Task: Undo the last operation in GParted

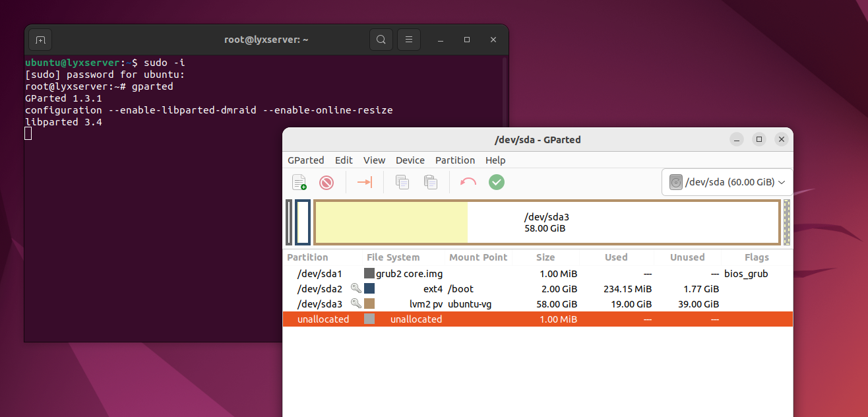Action: 468,182
